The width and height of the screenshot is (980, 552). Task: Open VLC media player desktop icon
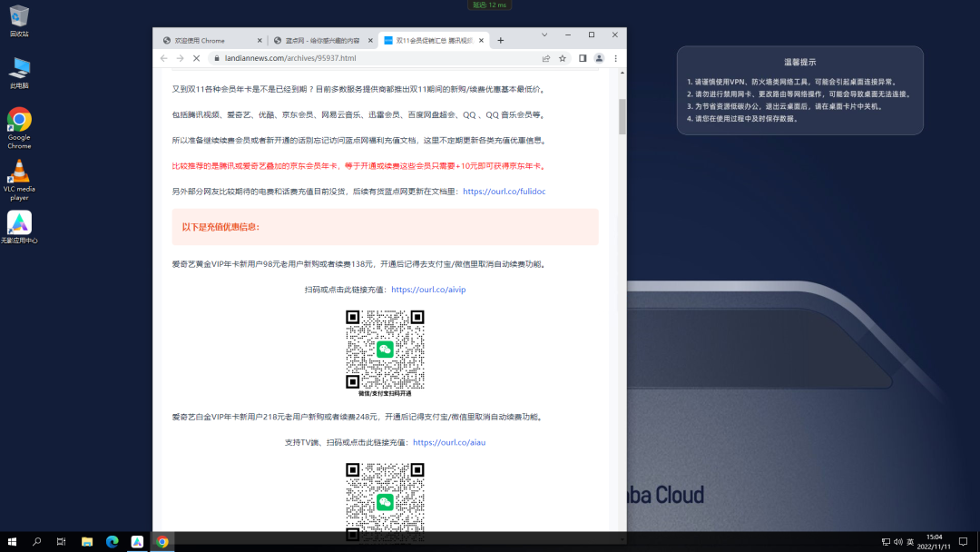coord(19,180)
